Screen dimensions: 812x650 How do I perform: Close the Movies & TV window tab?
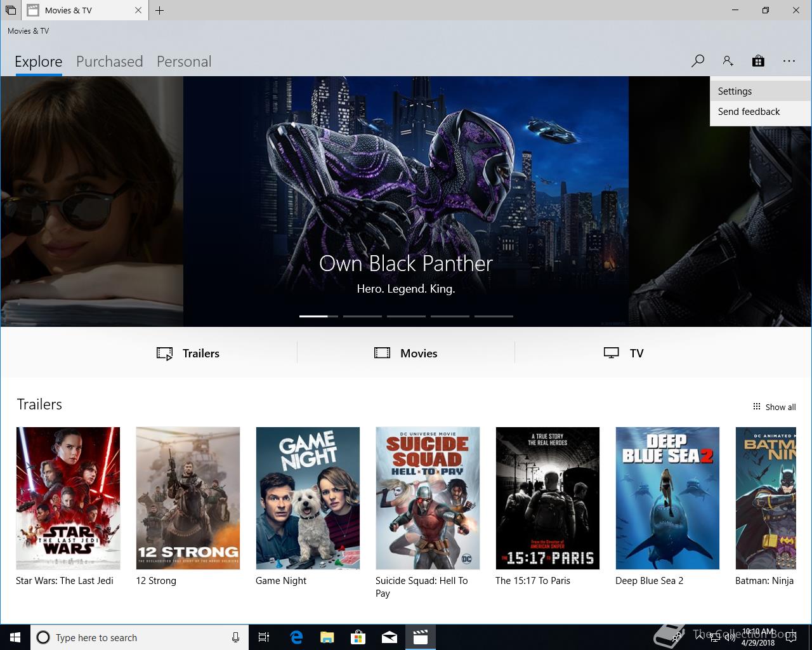[x=139, y=10]
